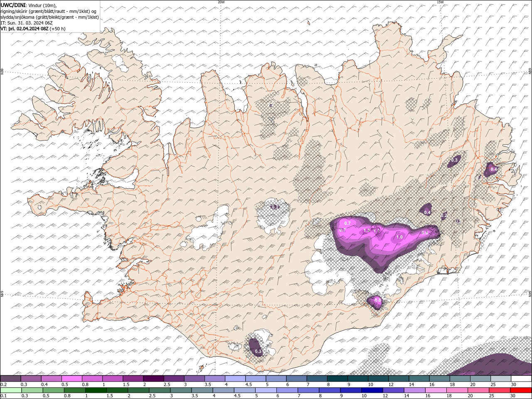The width and height of the screenshot is (532, 399).
Task: Click the '15W' longitude label
Action: [x=440, y=2]
